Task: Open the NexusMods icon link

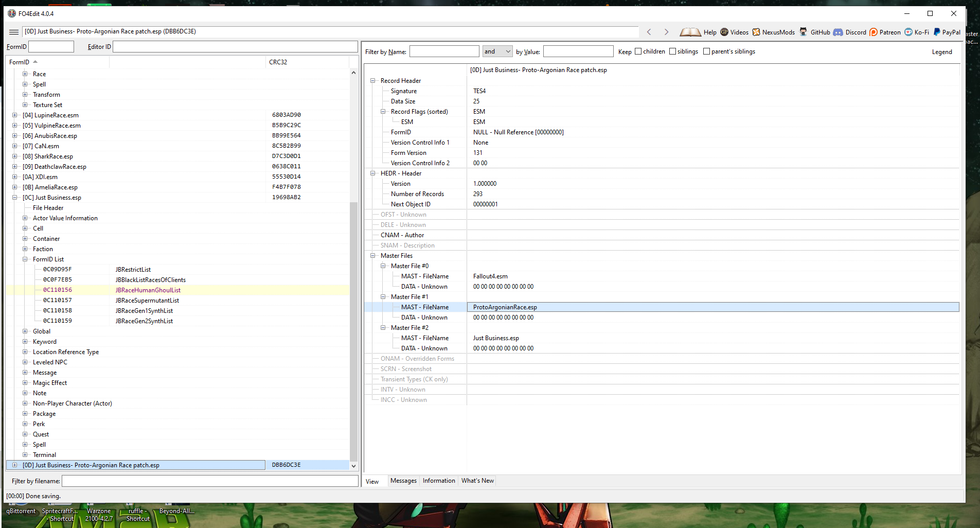Action: pyautogui.click(x=756, y=32)
